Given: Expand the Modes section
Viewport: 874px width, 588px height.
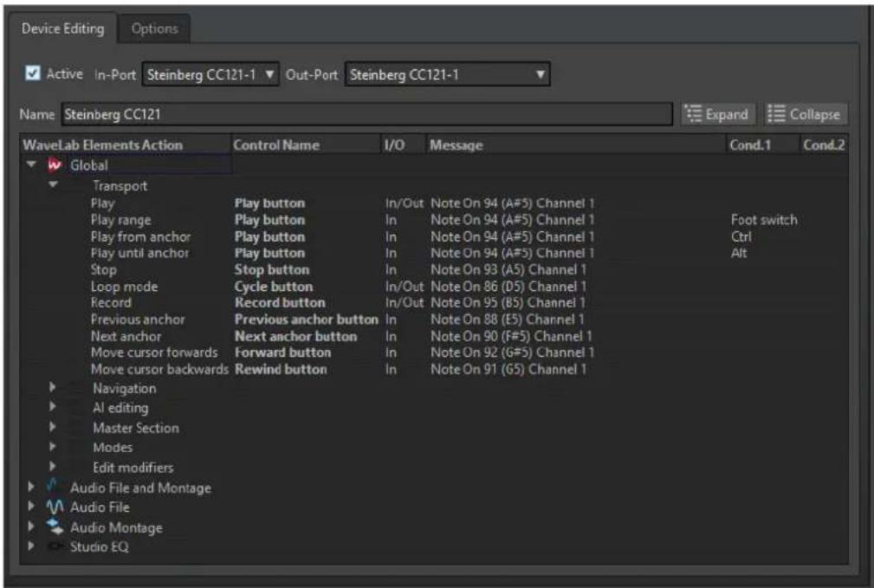Looking at the screenshot, I should (52, 447).
